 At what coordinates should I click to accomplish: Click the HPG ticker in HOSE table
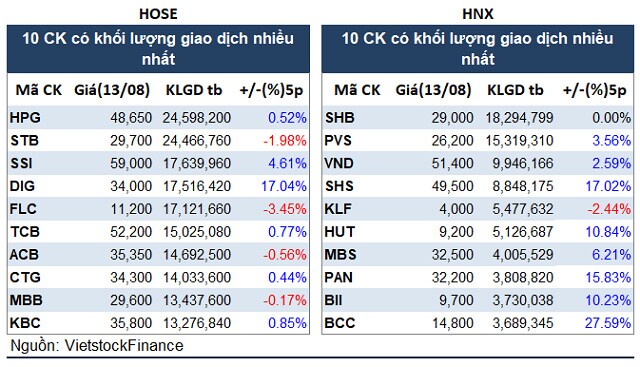pos(25,118)
